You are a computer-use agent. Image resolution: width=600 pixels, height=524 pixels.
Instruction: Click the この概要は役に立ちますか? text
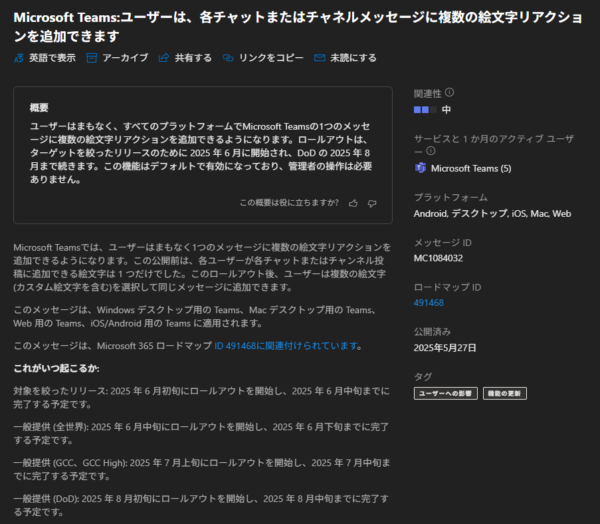[289, 202]
